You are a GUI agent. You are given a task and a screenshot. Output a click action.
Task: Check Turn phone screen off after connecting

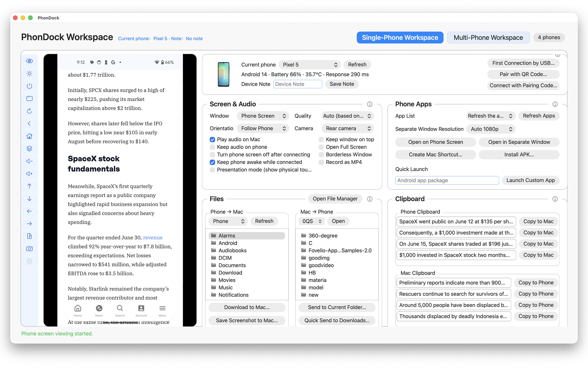tap(212, 155)
